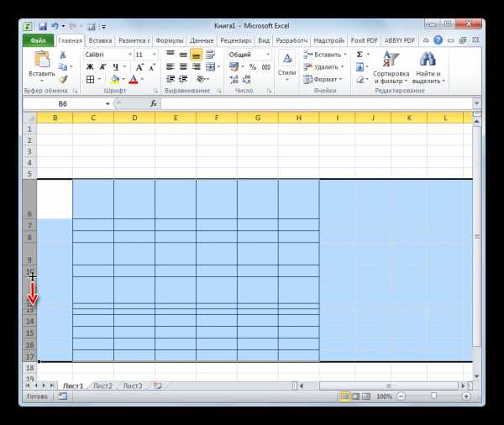This screenshot has height=425, width=504.
Task: Click the zoom slider handle
Action: 434,396
